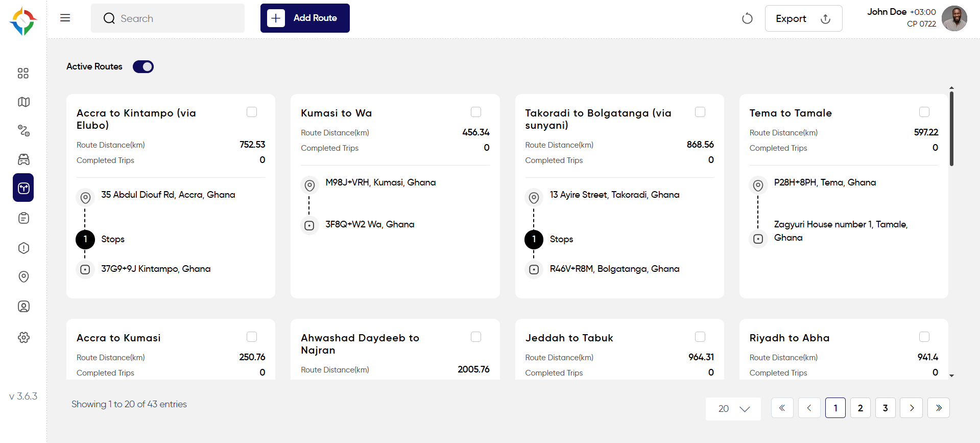Go to page 3
This screenshot has height=443, width=980.
886,408
